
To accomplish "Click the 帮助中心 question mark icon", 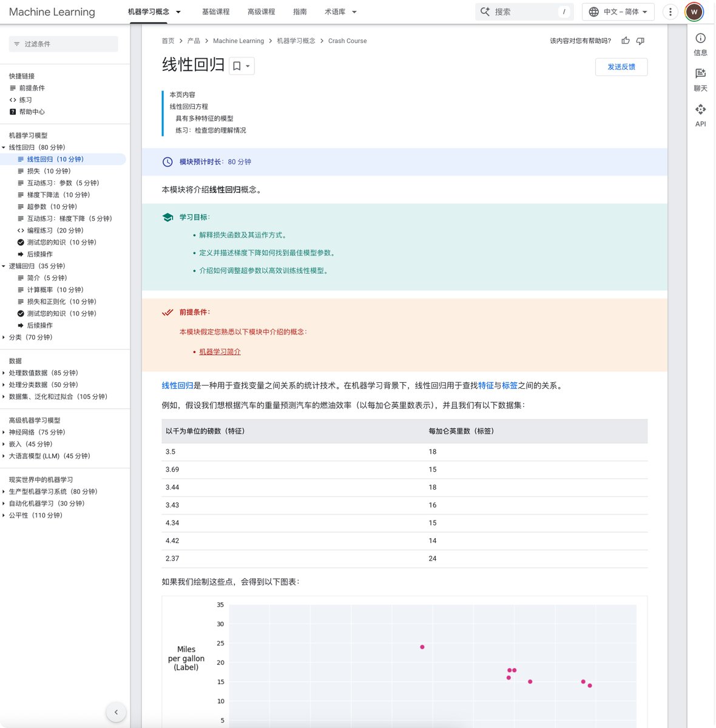I will (13, 112).
